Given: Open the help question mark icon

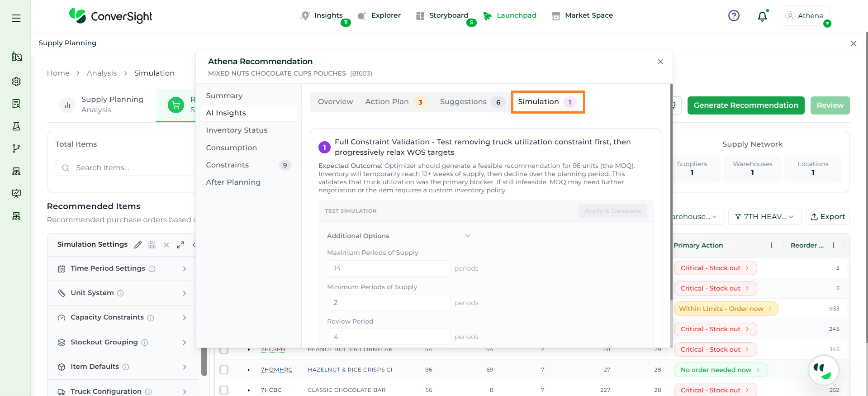Looking at the screenshot, I should pos(734,16).
